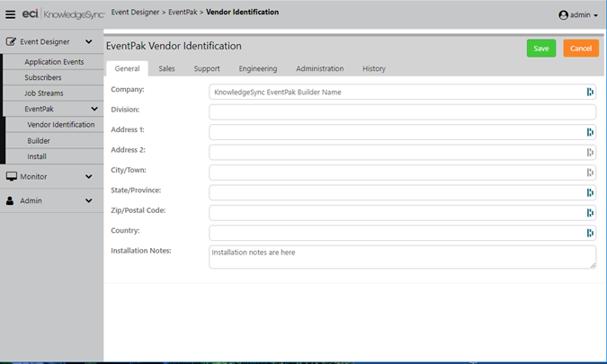Click the 'Installation Notes:' label
Viewport: 607px width, 364px height.
(x=141, y=251)
